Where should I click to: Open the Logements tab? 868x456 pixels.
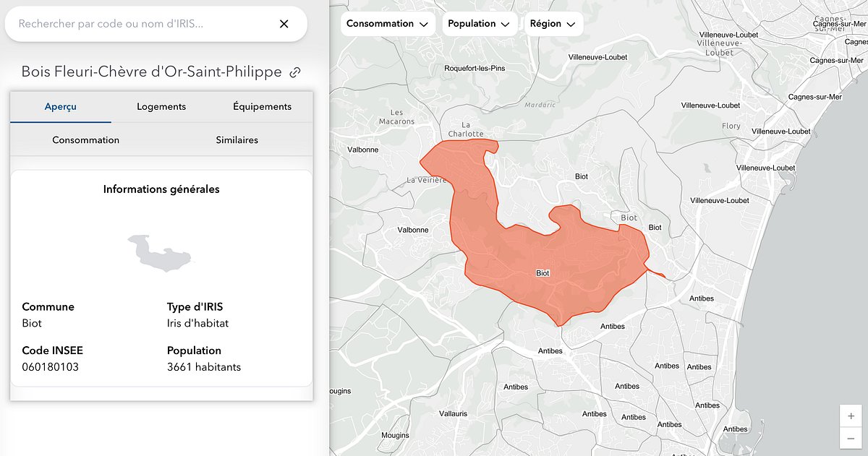(161, 106)
